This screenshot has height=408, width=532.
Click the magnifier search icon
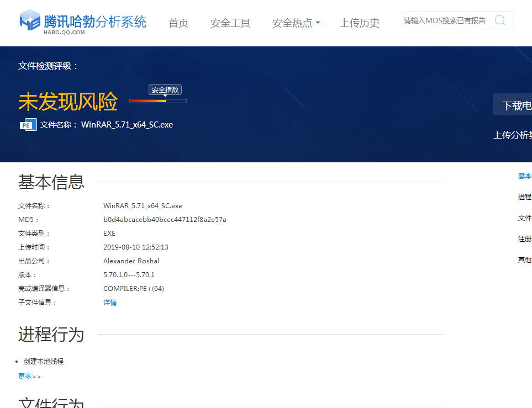(x=500, y=20)
